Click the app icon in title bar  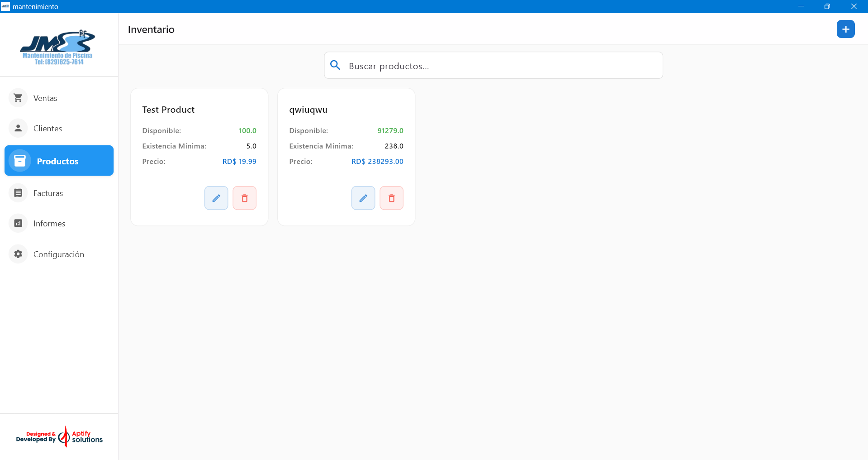5,6
